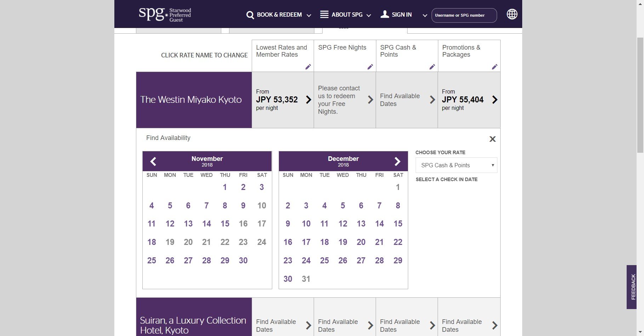Choose December 30 in the calendar
644x336 pixels.
click(288, 279)
